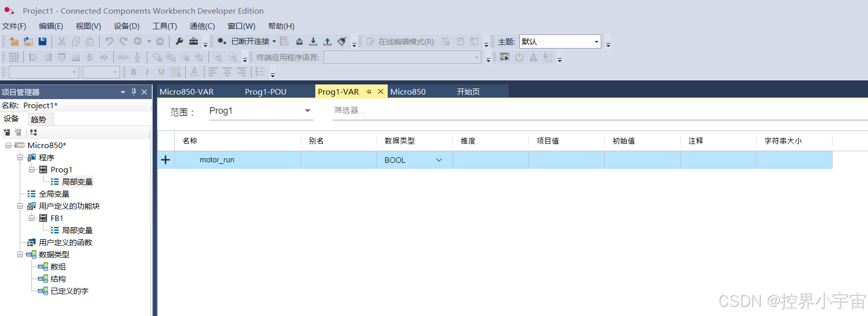Toggle Bold formatting button
This screenshot has height=316, width=868.
[133, 72]
